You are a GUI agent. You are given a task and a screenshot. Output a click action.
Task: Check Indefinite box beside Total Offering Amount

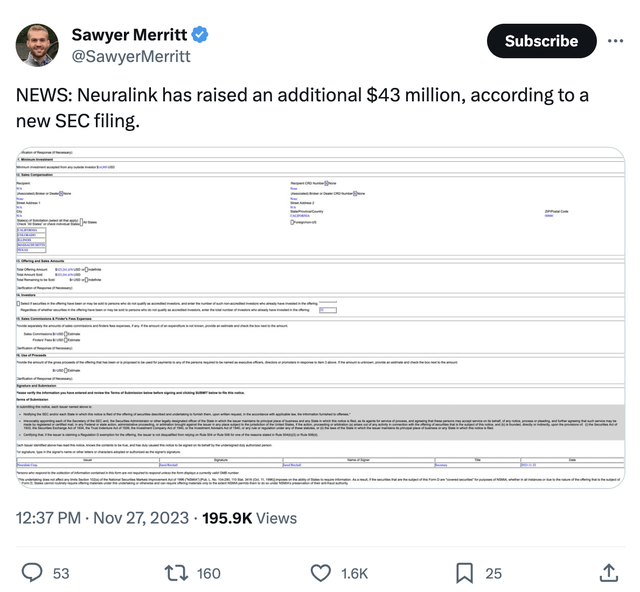[x=86, y=268]
